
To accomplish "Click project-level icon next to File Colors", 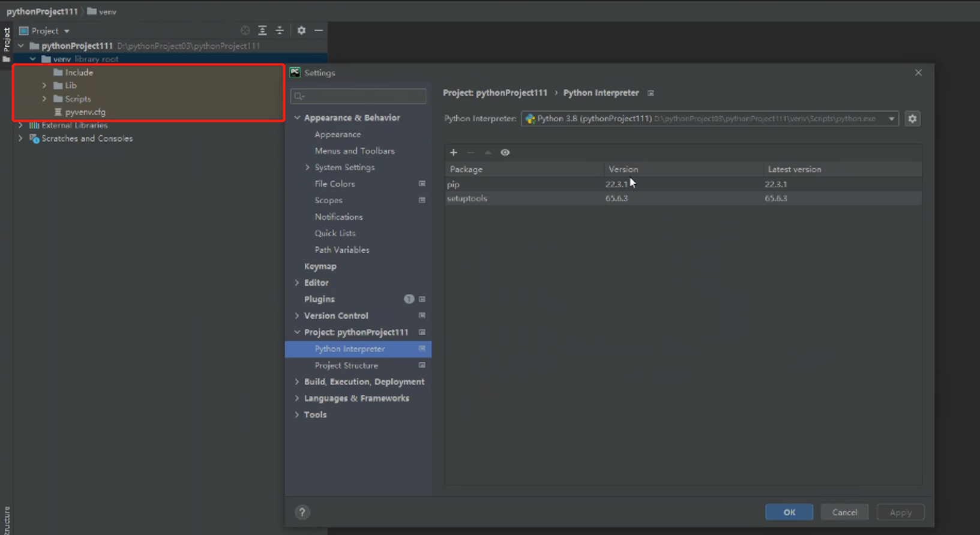I will pos(422,184).
